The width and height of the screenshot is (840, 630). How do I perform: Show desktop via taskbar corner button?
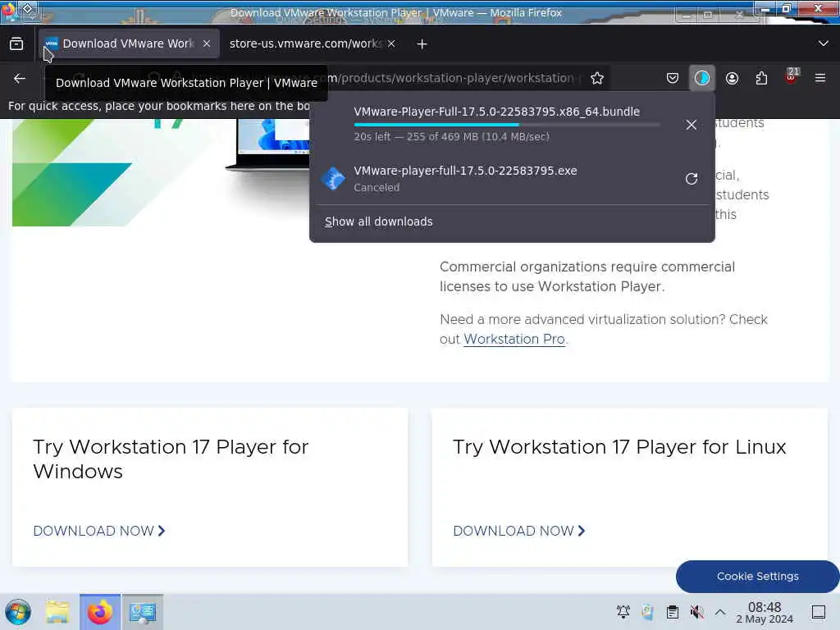(x=819, y=612)
